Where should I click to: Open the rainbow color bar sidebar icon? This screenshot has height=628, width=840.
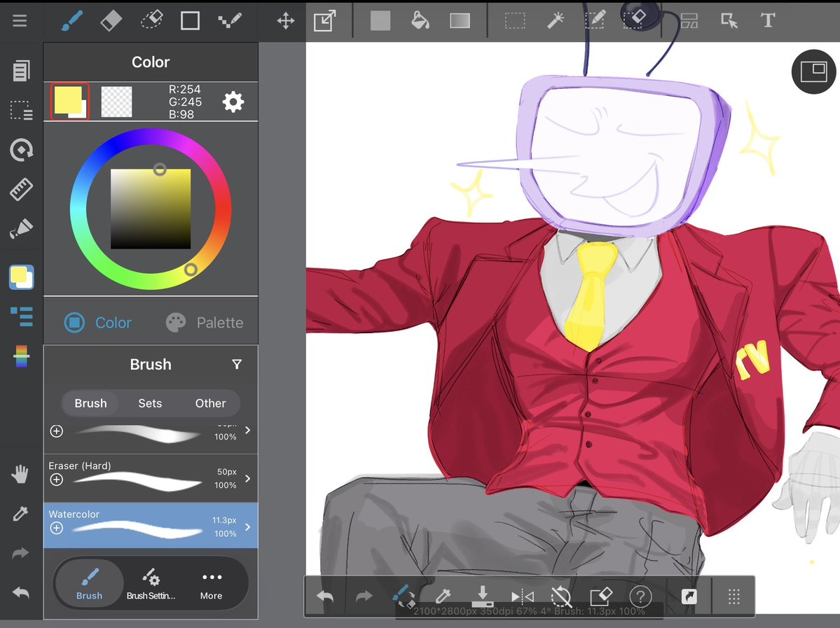pyautogui.click(x=22, y=356)
